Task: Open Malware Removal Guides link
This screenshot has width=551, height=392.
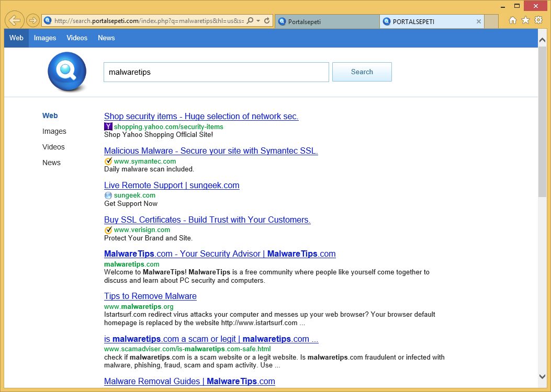Action: click(x=189, y=382)
